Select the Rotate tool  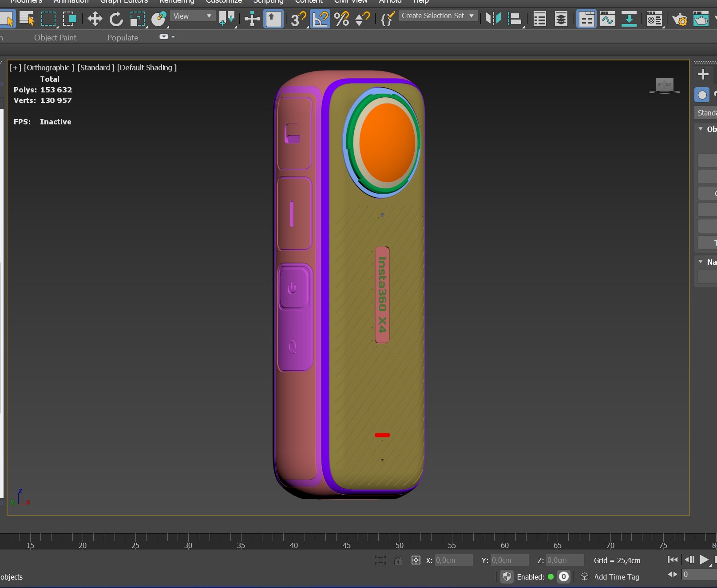coord(116,19)
